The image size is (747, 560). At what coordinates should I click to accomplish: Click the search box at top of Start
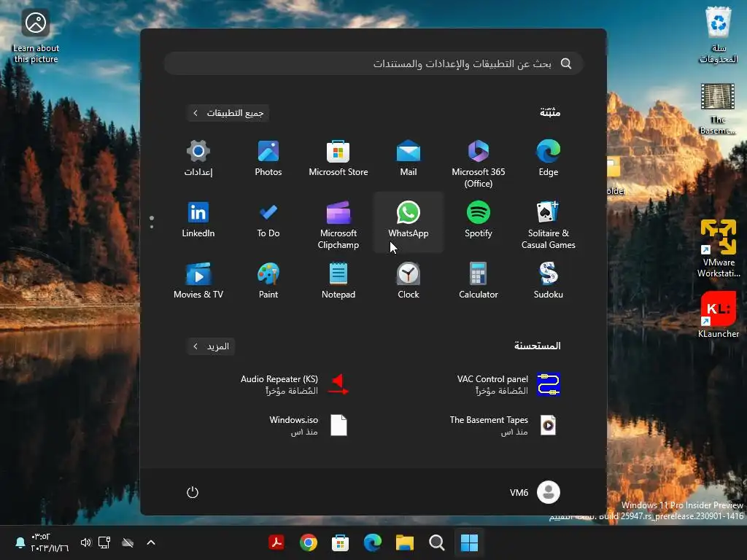coord(373,63)
